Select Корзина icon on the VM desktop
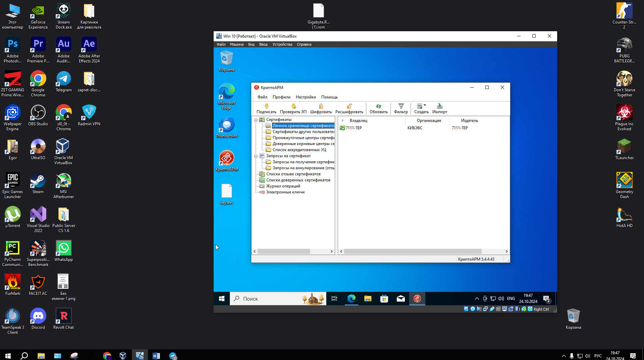The image size is (644, 360). pyautogui.click(x=227, y=61)
